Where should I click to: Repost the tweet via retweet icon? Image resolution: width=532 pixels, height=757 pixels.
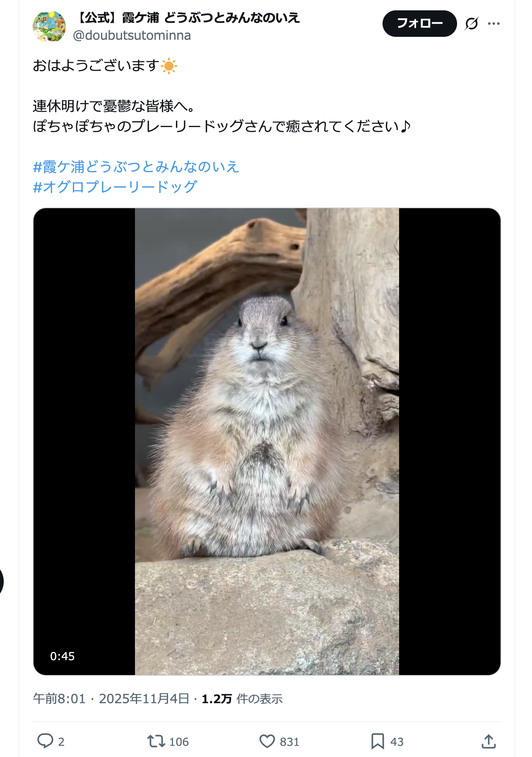tap(156, 741)
